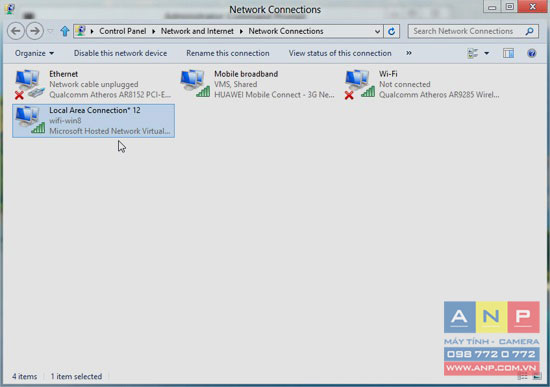Expand arrow after Network and Internet
Viewport: 550px width, 387px height.
(241, 31)
